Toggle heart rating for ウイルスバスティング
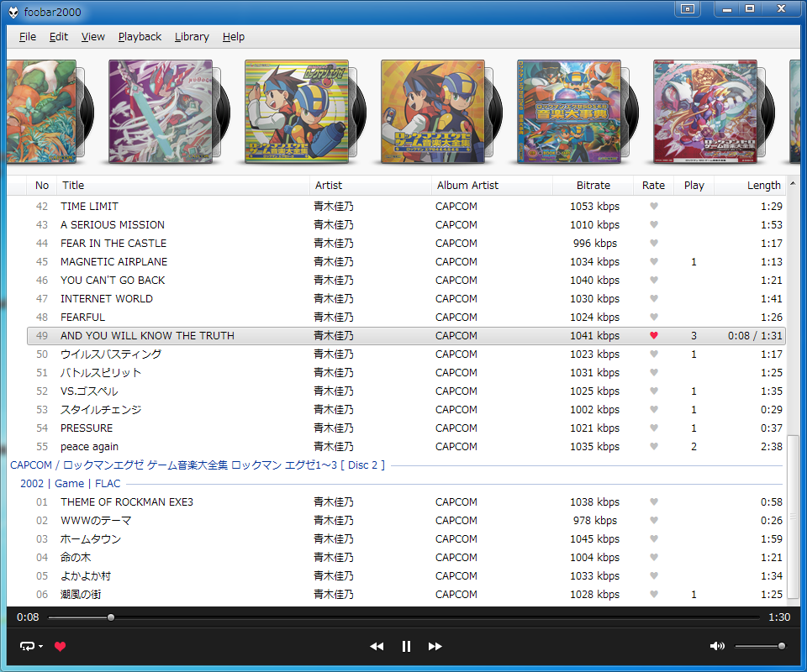Image resolution: width=807 pixels, height=672 pixels. [654, 354]
